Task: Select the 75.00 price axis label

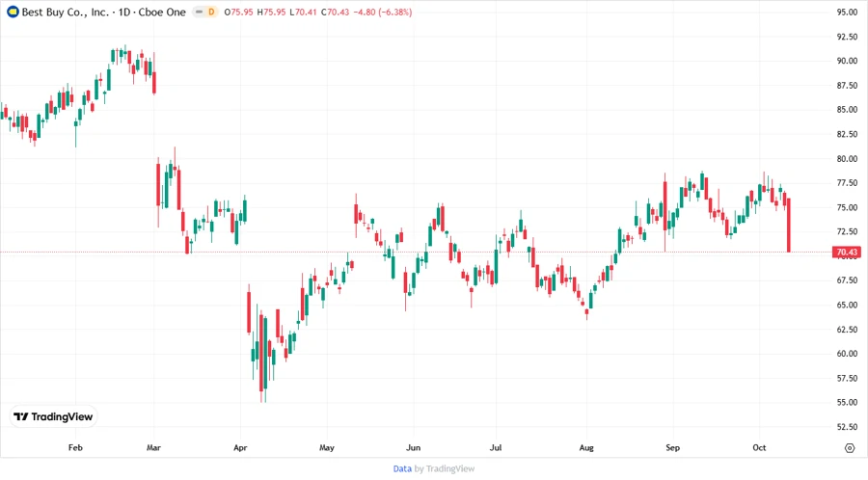Action: [x=847, y=207]
